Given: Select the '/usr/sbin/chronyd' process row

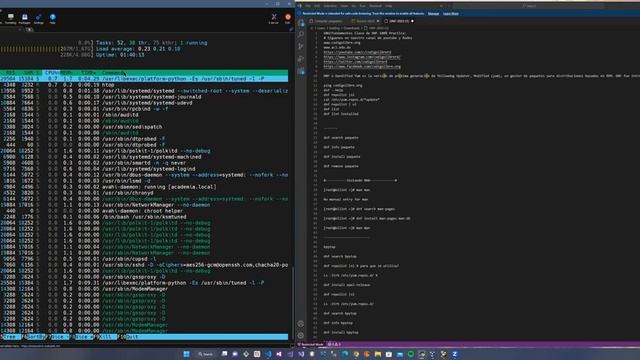Looking at the screenshot, I should [x=144, y=193].
